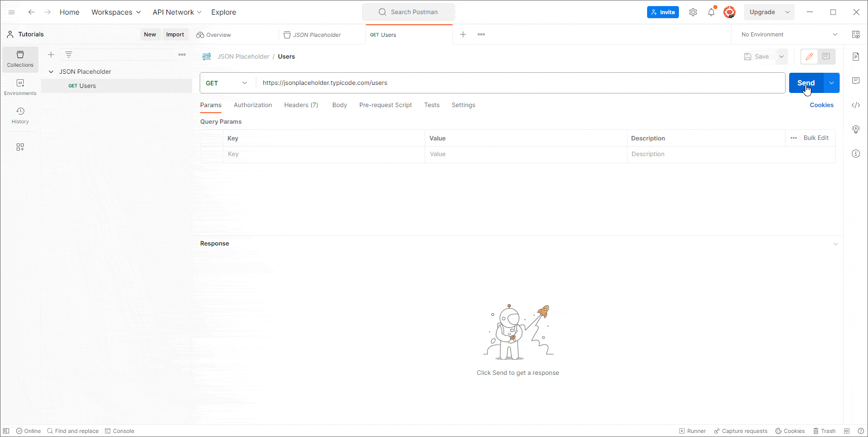The image size is (868, 437).
Task: Open the configure workspace sidebar icon
Action: 20,147
